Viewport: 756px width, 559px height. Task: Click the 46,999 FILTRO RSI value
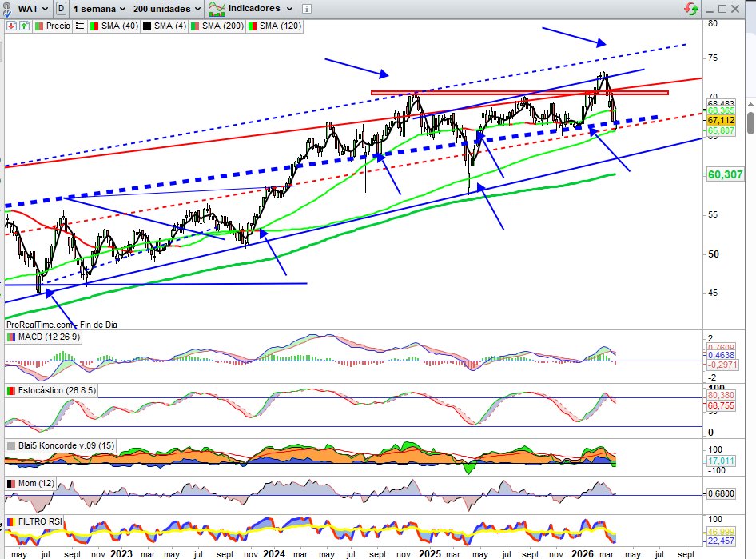(x=722, y=532)
